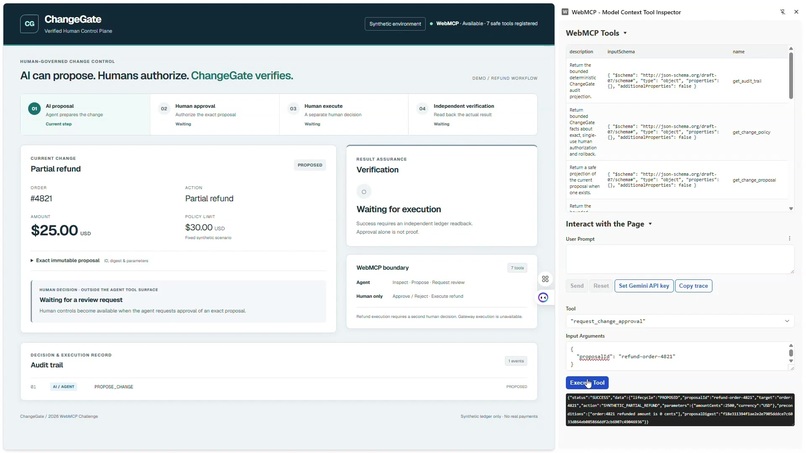Click the grid apps icon beside the panel
The width and height of the screenshot is (806, 453).
click(545, 279)
